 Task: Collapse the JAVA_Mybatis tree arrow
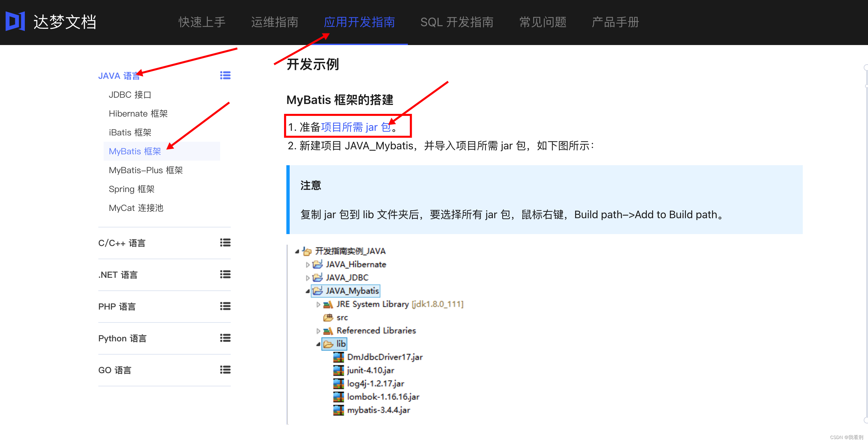point(307,291)
